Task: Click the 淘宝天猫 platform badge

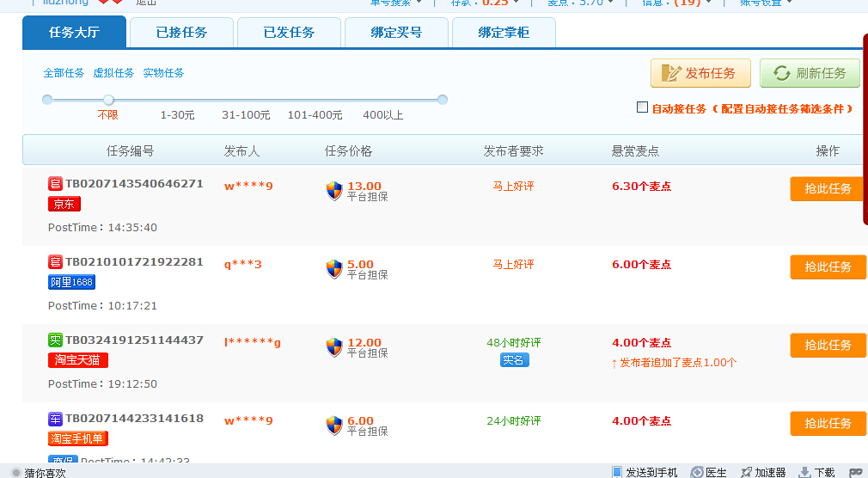Action: click(x=77, y=360)
